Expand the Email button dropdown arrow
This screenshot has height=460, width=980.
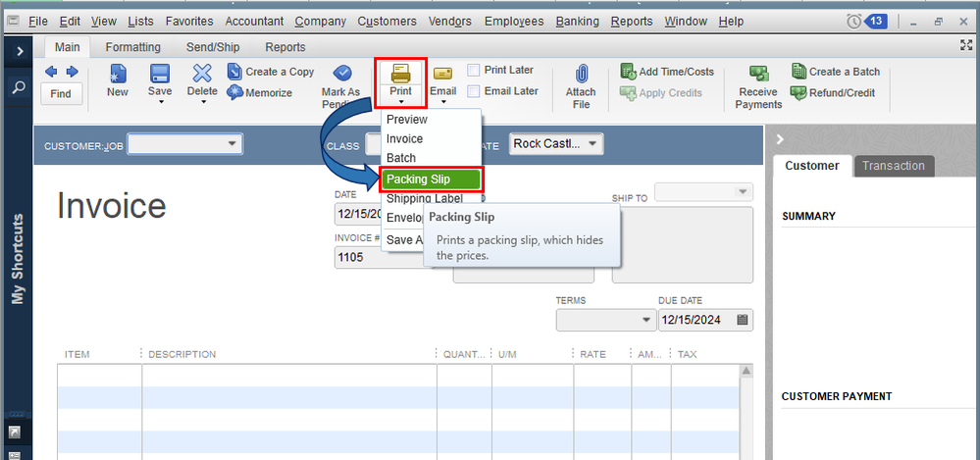point(443,102)
